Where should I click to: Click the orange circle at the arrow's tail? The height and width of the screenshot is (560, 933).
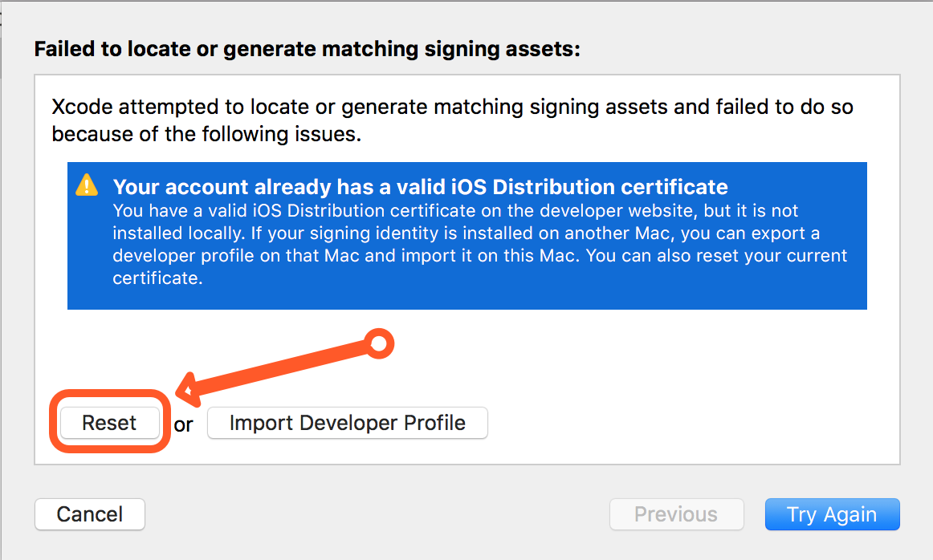378,343
